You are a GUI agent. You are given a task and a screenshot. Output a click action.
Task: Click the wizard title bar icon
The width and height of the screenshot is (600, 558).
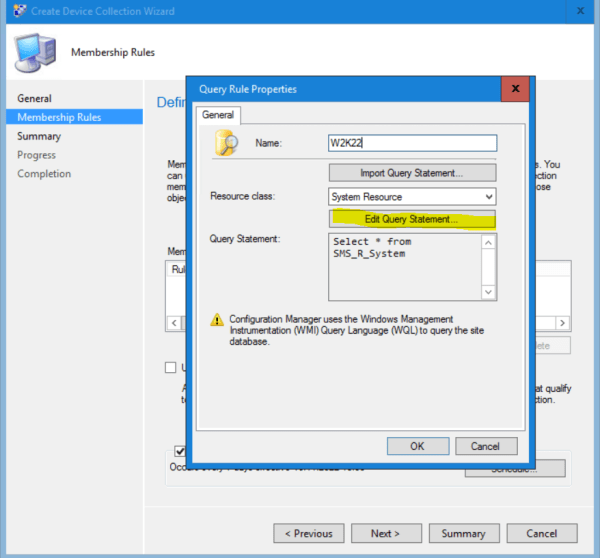coord(20,11)
